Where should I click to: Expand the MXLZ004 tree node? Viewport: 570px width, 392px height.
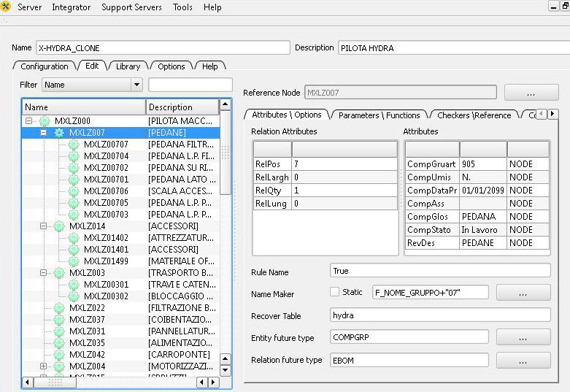pos(43,366)
